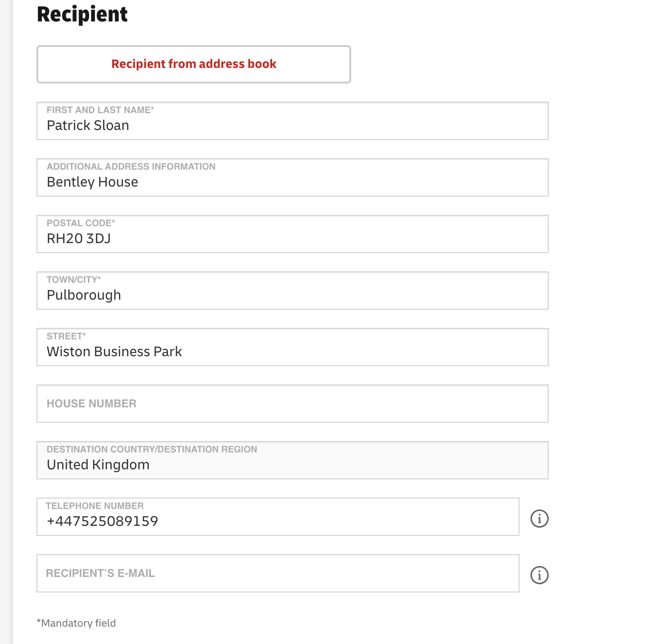Image resolution: width=655 pixels, height=644 pixels.
Task: Click info icon beside telephone number field
Action: coord(539,519)
